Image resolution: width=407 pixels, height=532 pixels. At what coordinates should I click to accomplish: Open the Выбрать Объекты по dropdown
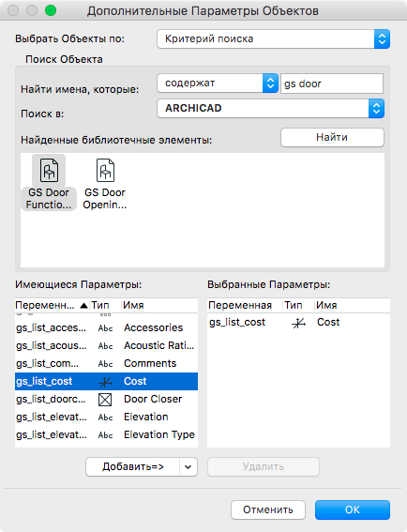pyautogui.click(x=274, y=39)
